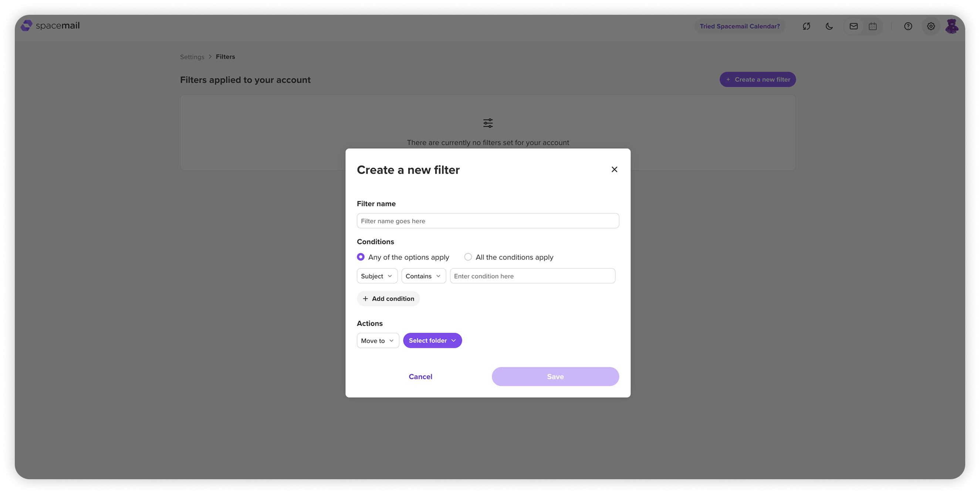Click the Filters breadcrumb
980x494 pixels.
[x=226, y=57]
